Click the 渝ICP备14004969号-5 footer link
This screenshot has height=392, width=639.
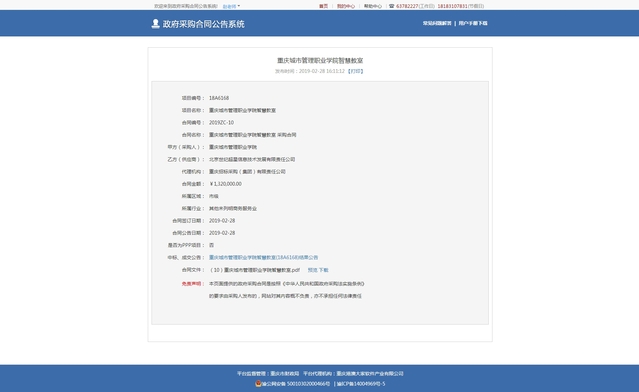[361, 383]
